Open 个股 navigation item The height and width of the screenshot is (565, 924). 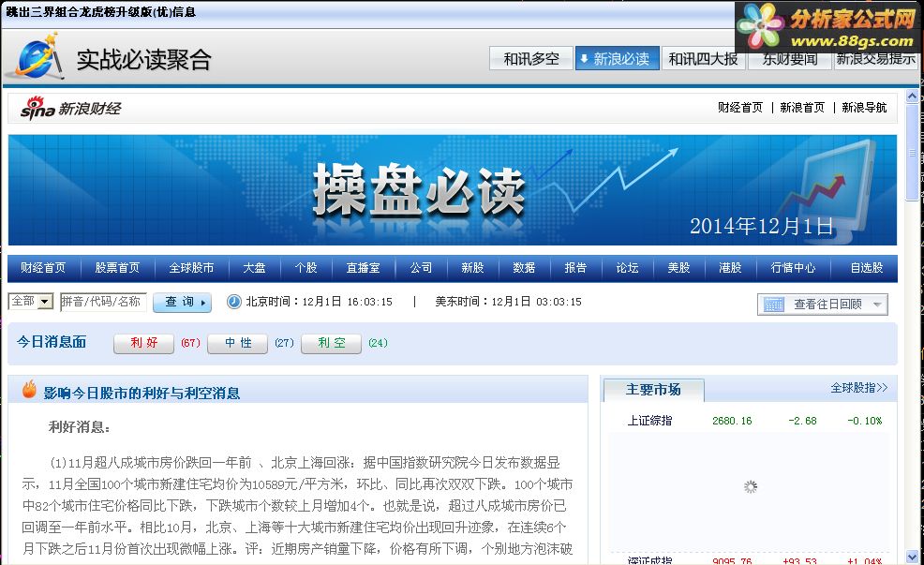[306, 268]
